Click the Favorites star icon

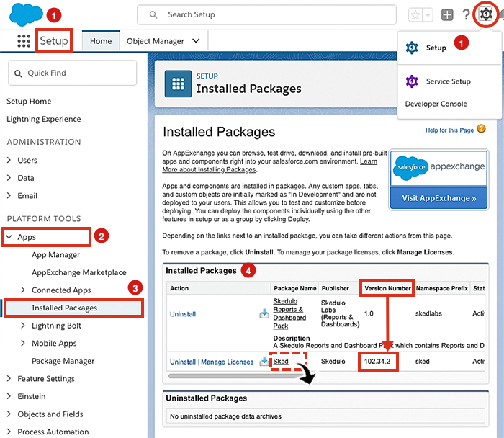tap(415, 15)
